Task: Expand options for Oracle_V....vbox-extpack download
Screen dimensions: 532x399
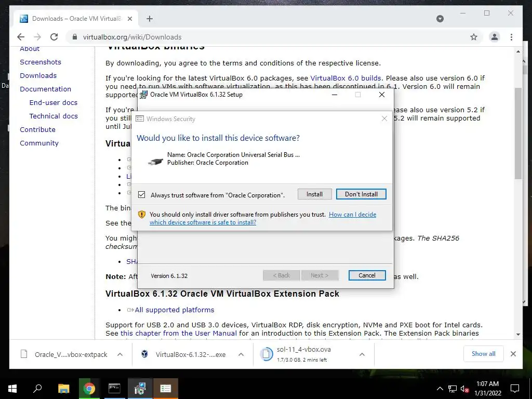Action: point(120,354)
